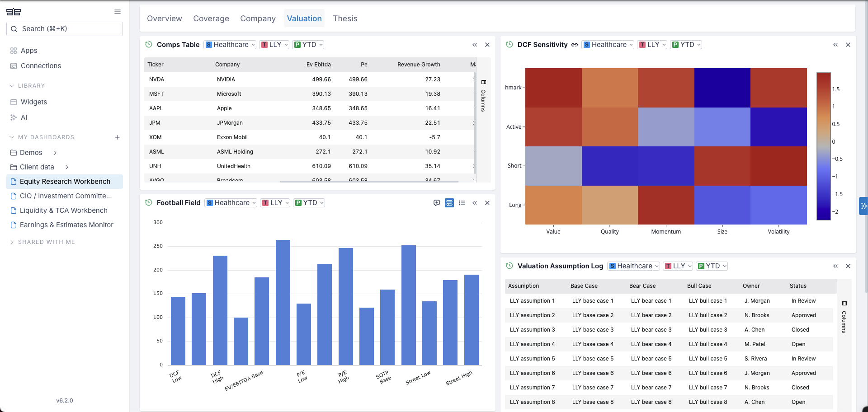Sort by Status column in Assumption Log
This screenshot has width=868, height=412.
pyautogui.click(x=798, y=286)
